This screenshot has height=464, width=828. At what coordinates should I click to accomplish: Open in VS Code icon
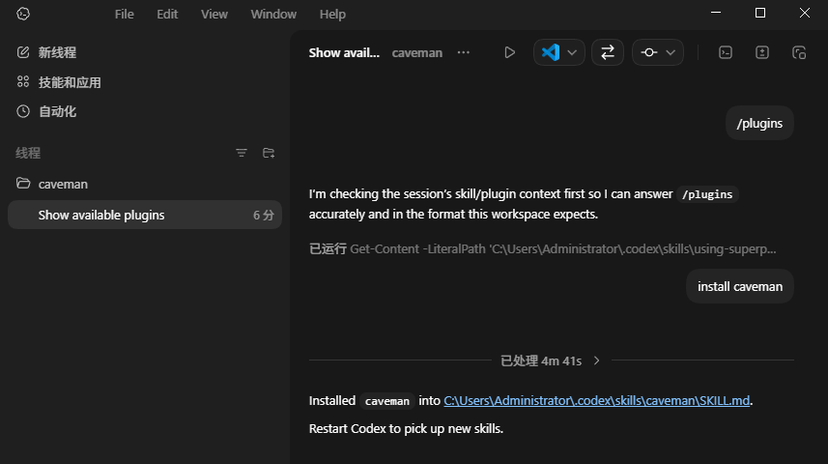(551, 52)
